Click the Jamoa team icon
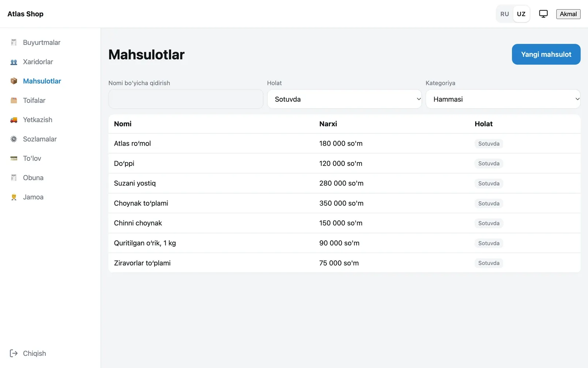The width and height of the screenshot is (588, 368). point(14,197)
